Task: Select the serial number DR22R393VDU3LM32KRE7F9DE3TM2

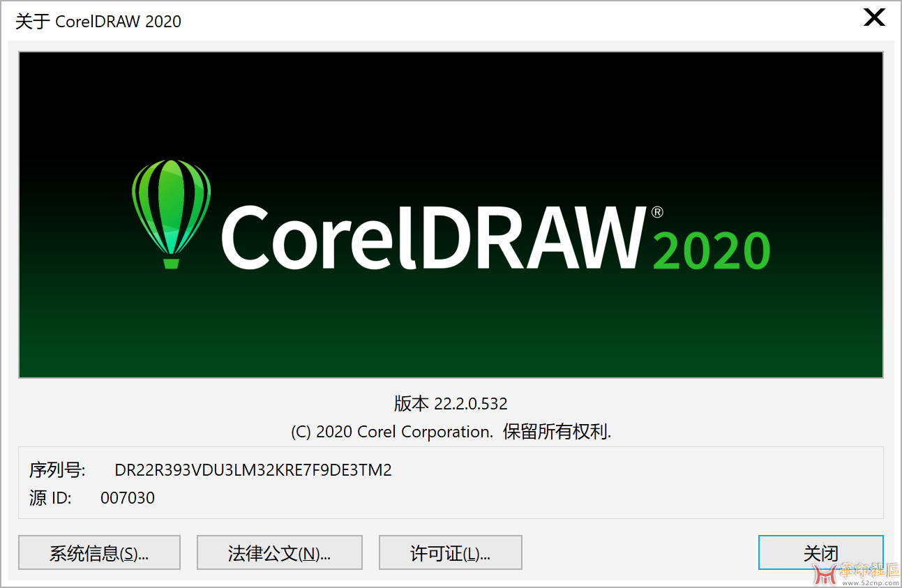Action: click(253, 470)
